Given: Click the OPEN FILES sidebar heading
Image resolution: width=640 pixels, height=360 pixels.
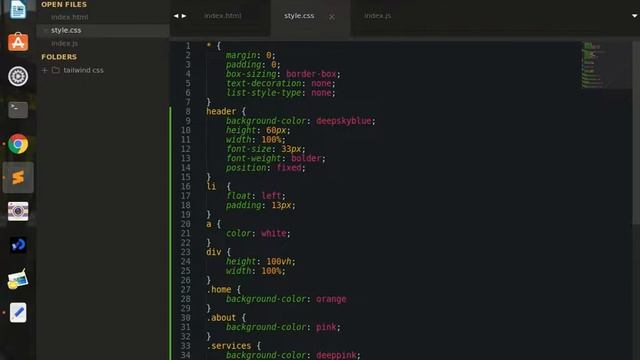Looking at the screenshot, I should 64,4.
